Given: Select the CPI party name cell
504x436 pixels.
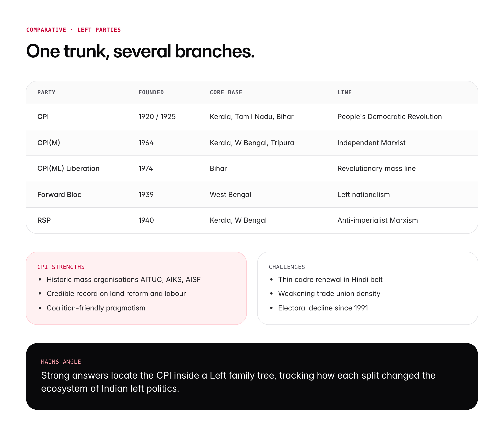Looking at the screenshot, I should [43, 117].
